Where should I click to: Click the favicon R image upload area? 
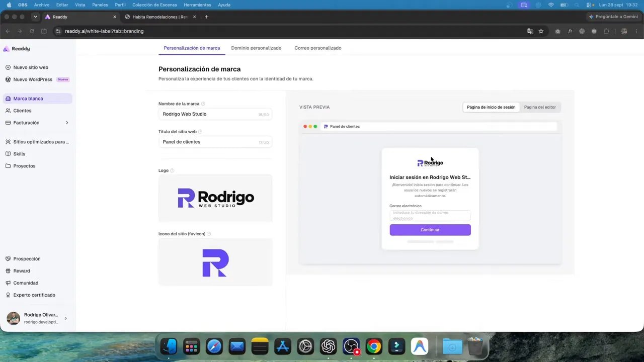pos(215,262)
